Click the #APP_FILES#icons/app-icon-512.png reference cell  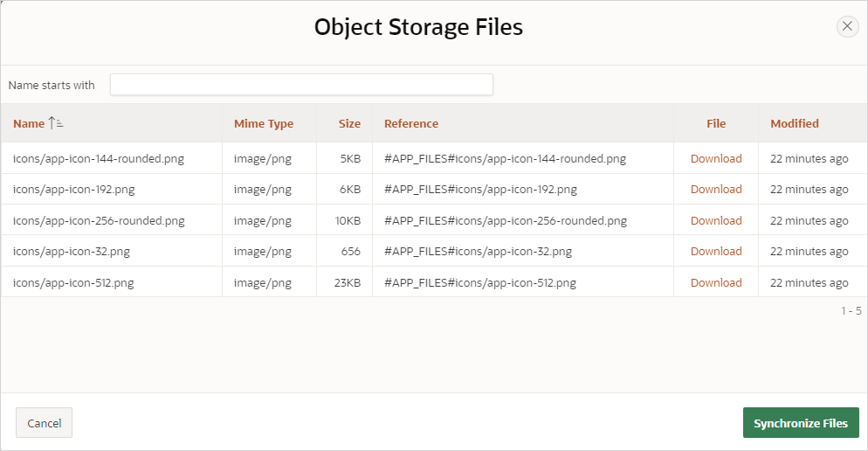pos(480,282)
